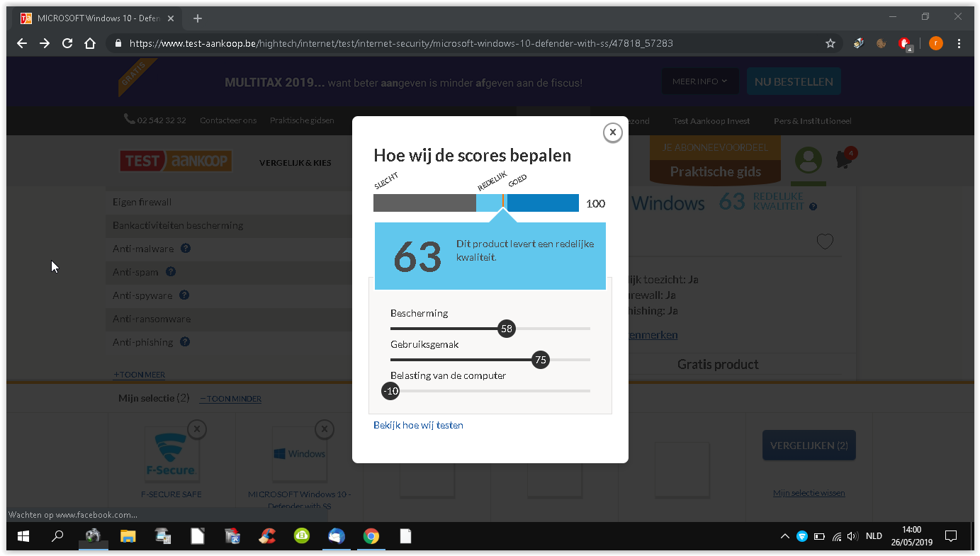The image size is (980, 556).
Task: Click the Test Aankoop logo
Action: point(176,161)
